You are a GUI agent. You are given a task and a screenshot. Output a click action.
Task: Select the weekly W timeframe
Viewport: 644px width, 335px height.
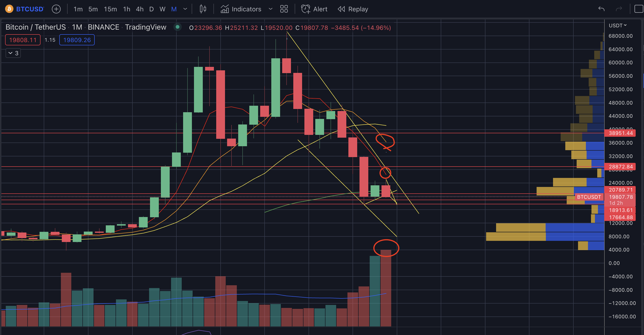point(162,9)
